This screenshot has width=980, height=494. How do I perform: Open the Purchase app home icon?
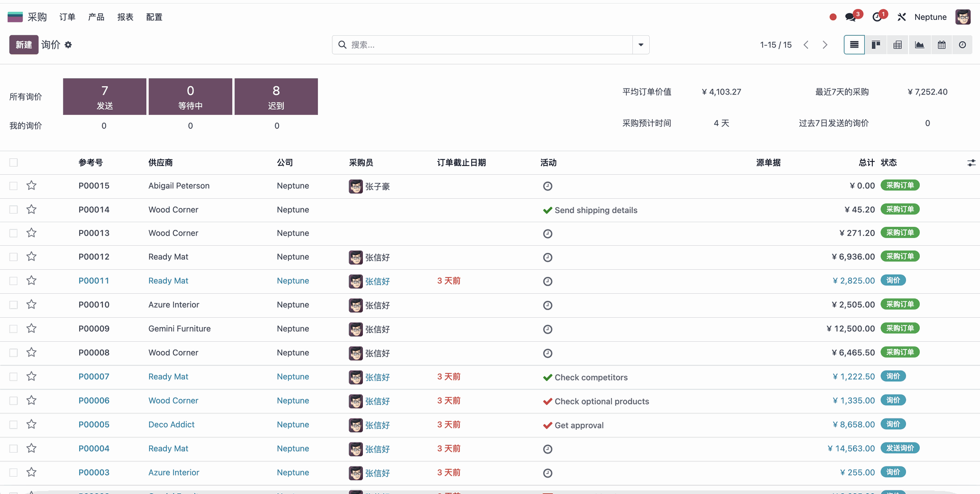15,17
